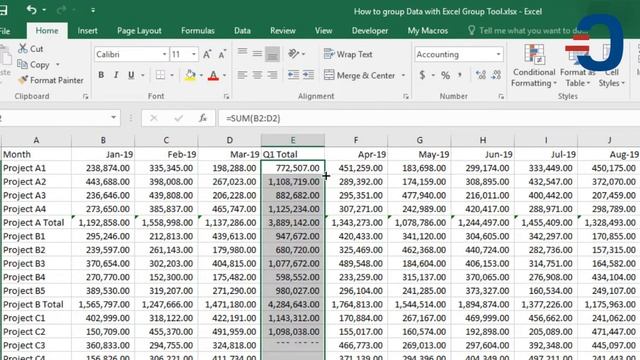Click the Redo arrow icon
640x360 pixels.
pos(61,9)
